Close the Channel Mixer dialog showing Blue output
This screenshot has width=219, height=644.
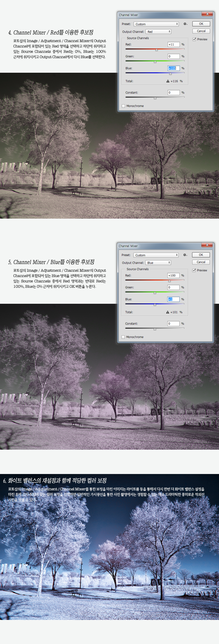click(207, 245)
